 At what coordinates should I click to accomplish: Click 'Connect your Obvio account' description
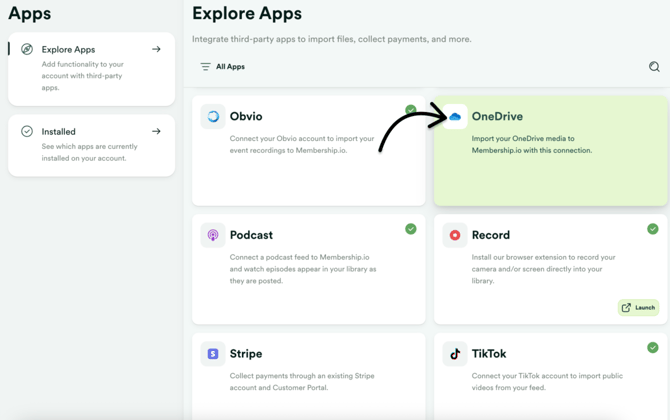(x=302, y=144)
